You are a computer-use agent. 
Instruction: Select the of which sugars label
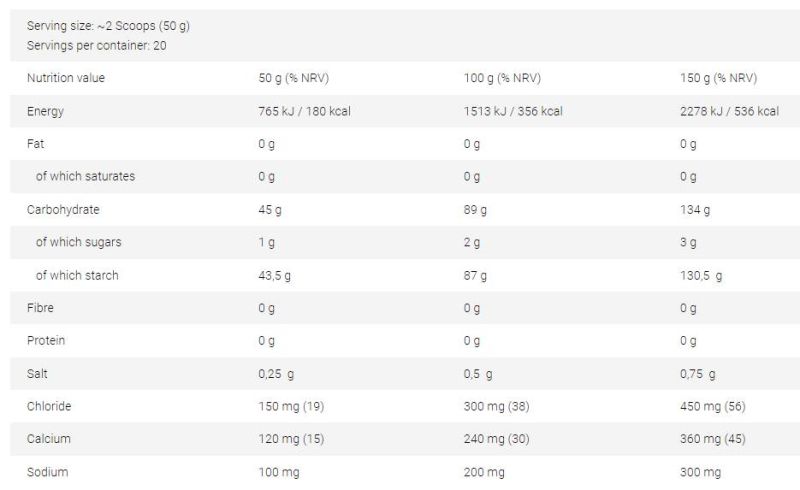79,242
